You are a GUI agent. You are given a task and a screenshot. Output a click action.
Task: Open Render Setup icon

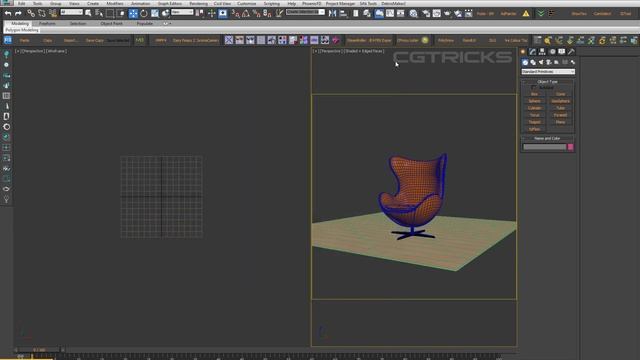(x=426, y=13)
